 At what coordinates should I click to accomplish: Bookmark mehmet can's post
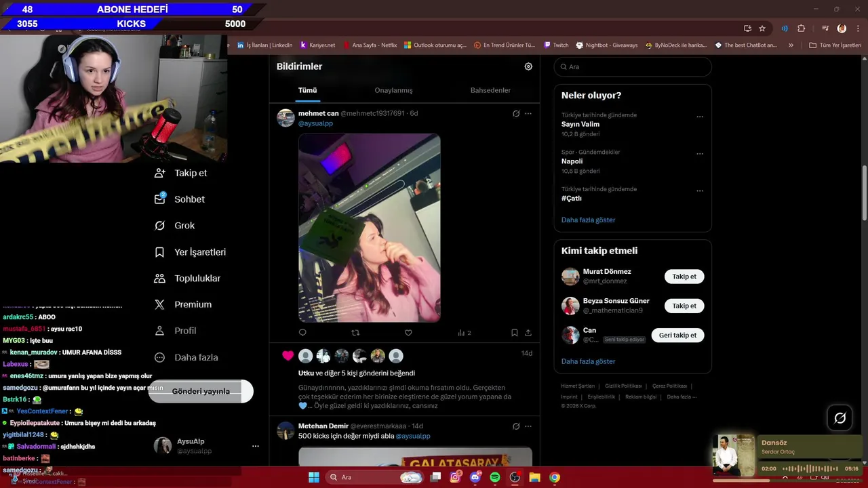point(514,333)
